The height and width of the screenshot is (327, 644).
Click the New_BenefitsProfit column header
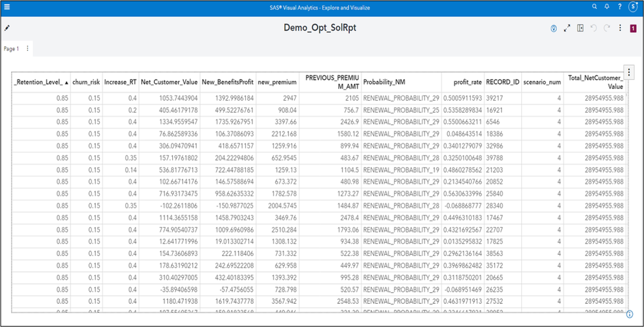coord(228,82)
